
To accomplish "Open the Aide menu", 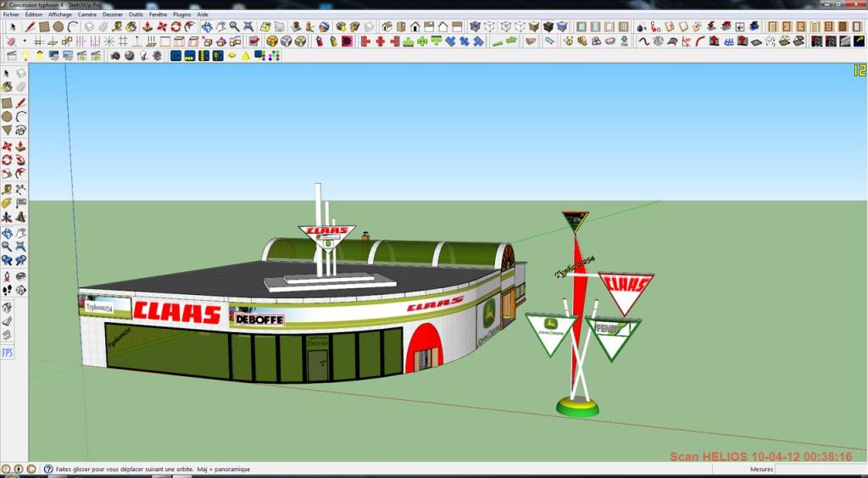I will (203, 14).
